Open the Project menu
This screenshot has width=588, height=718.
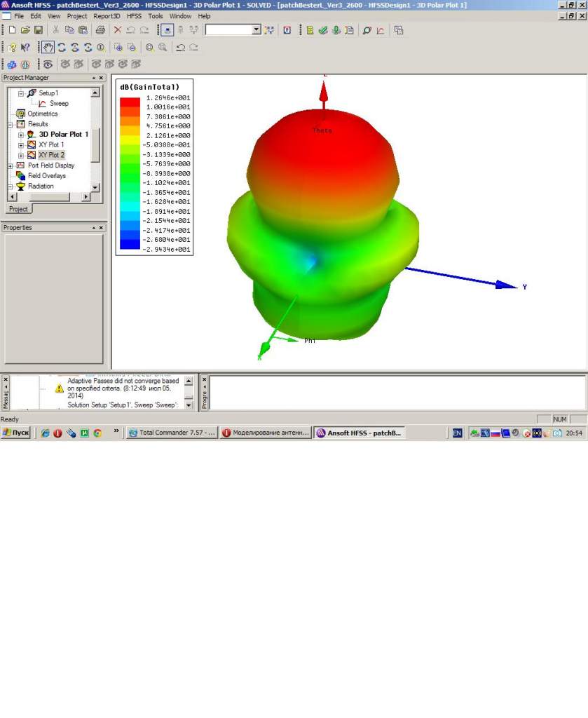point(77,16)
